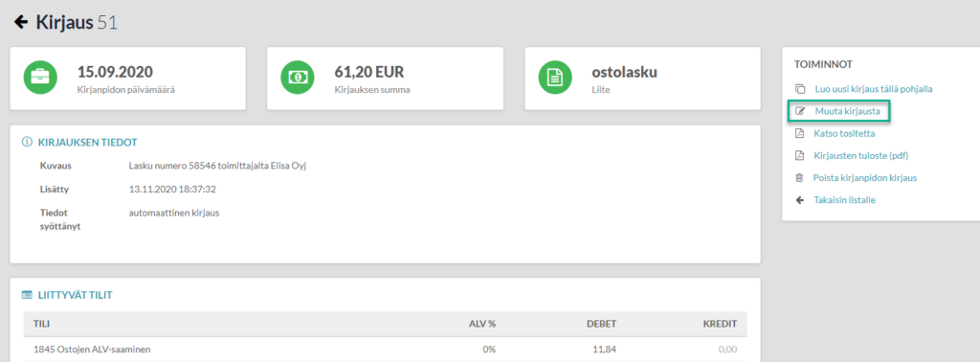This screenshot has width=980, height=362.
Task: Open Katso tositetta link
Action: pyautogui.click(x=844, y=133)
